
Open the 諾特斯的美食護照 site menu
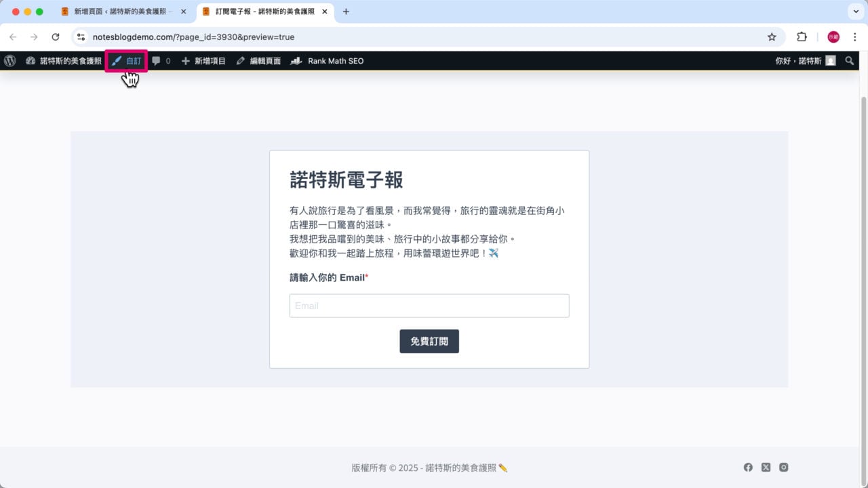(64, 60)
